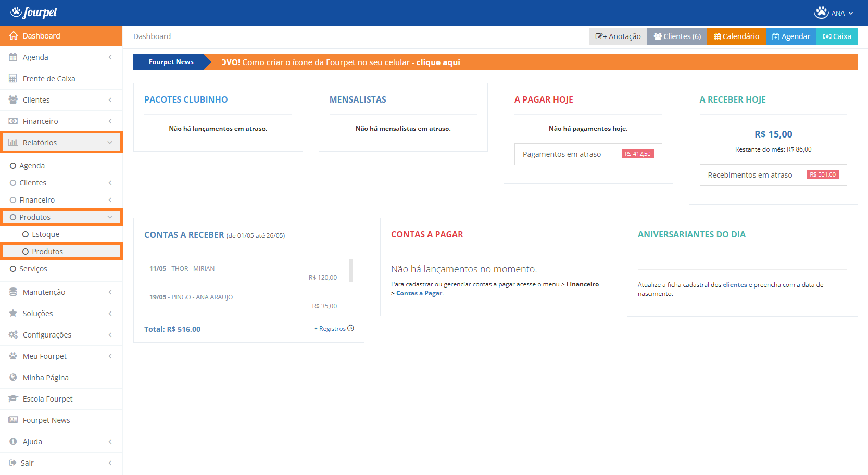Click the Fourpet logo
Screen dimensions: 868x475
tap(34, 12)
